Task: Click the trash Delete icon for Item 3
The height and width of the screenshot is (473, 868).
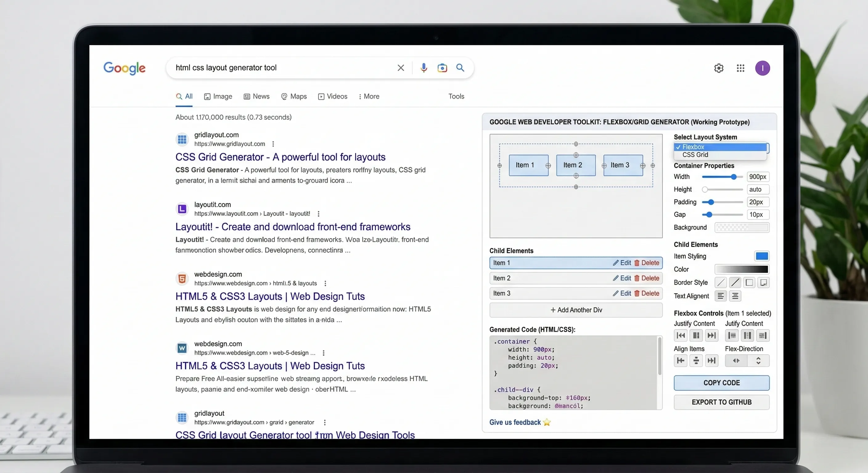Action: click(x=637, y=293)
